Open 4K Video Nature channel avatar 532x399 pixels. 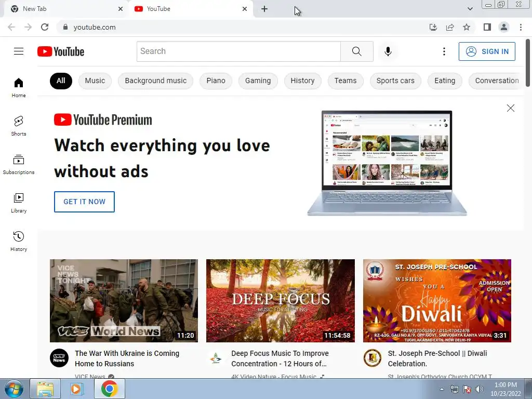[x=216, y=358]
